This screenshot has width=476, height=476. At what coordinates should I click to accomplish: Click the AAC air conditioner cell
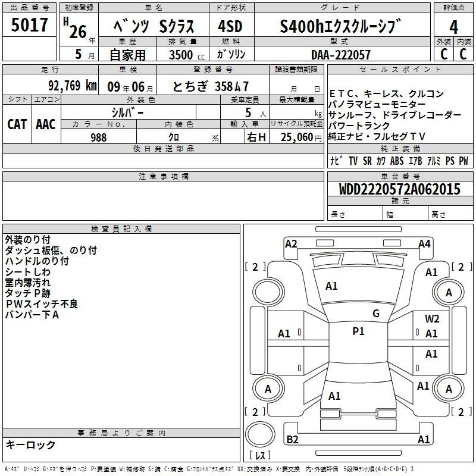pyautogui.click(x=45, y=124)
